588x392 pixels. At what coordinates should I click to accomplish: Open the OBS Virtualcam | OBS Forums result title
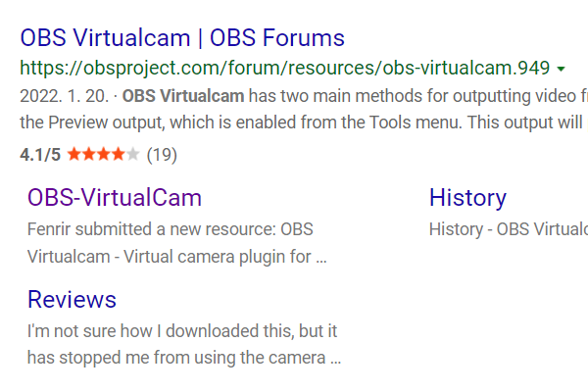[182, 38]
